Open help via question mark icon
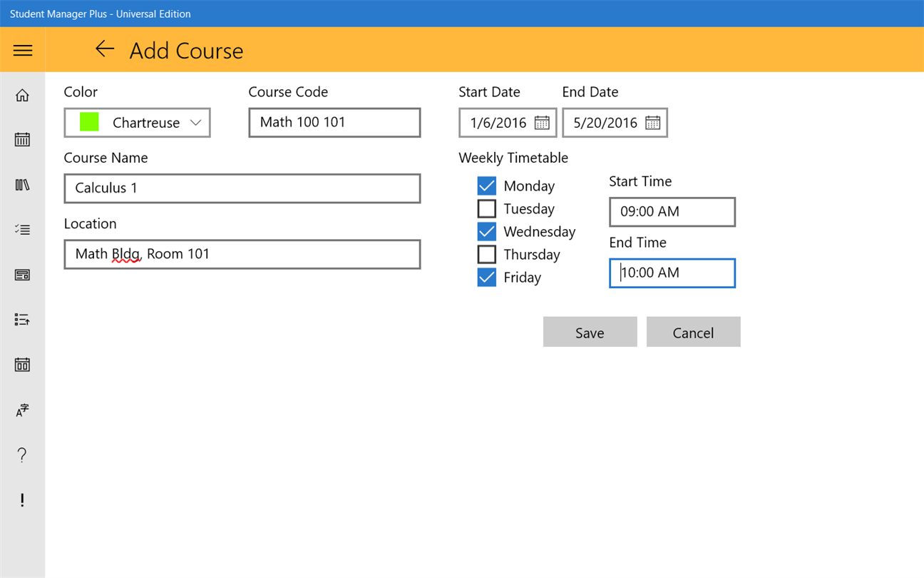 point(22,455)
